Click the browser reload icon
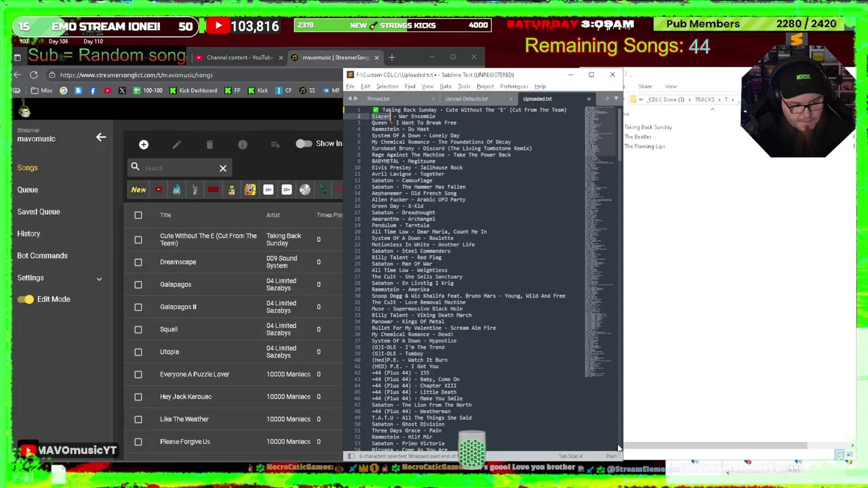868x488 pixels. coord(34,75)
